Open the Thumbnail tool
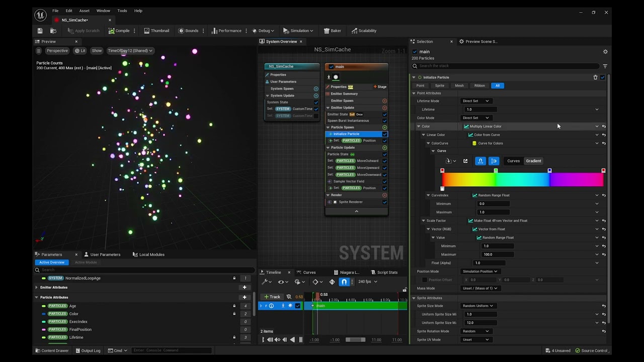The image size is (644, 362). tap(156, 31)
